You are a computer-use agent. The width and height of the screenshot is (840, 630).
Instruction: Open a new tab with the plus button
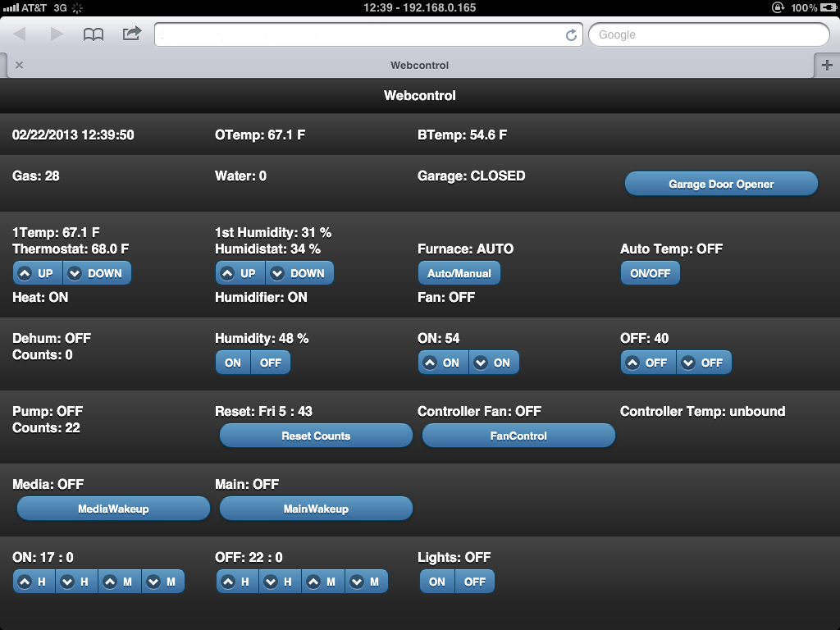[828, 65]
